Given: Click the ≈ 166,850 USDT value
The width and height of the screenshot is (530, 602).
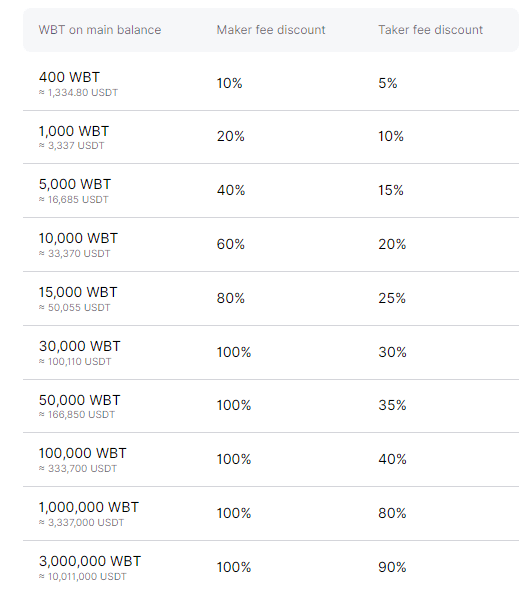Looking at the screenshot, I should tap(77, 415).
